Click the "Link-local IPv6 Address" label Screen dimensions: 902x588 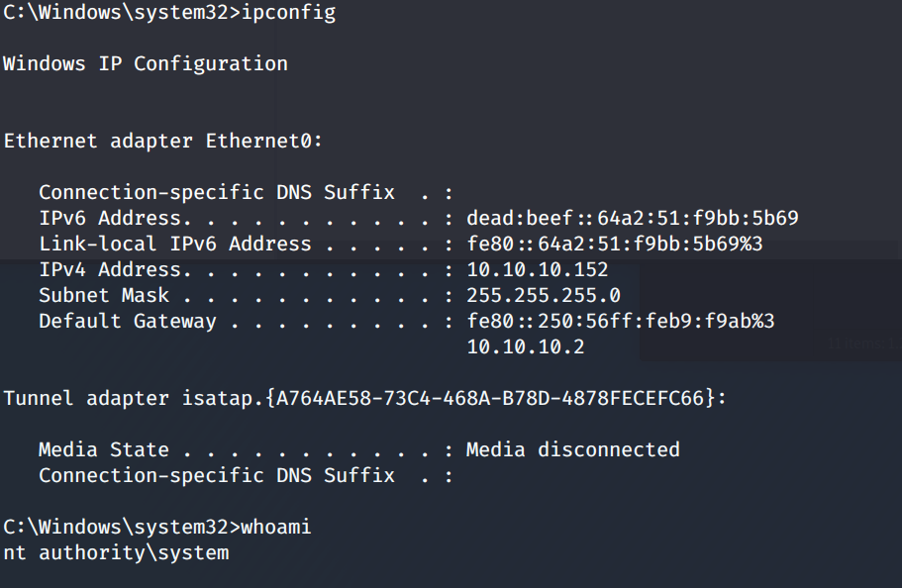(175, 244)
